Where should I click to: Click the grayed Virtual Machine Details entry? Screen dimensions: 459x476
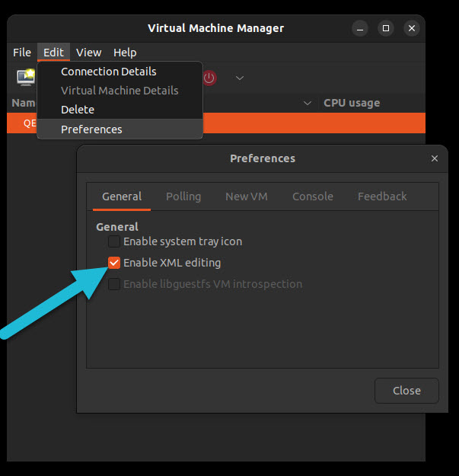point(120,91)
